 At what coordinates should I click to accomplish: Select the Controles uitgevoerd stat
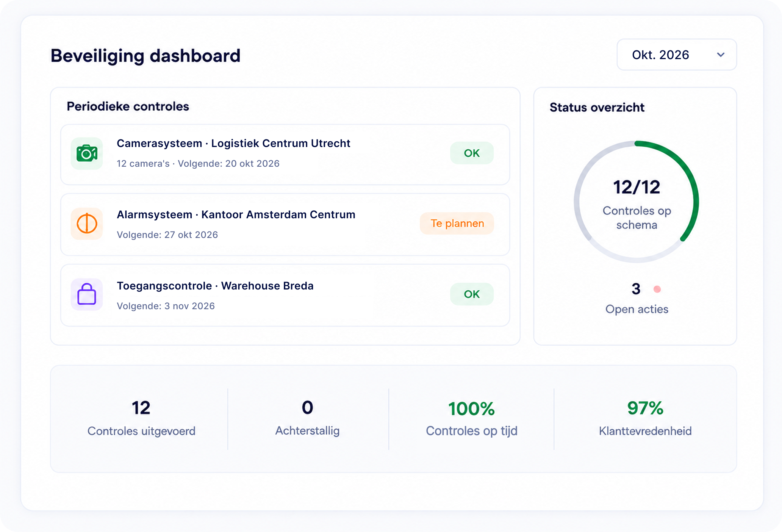[x=141, y=418]
